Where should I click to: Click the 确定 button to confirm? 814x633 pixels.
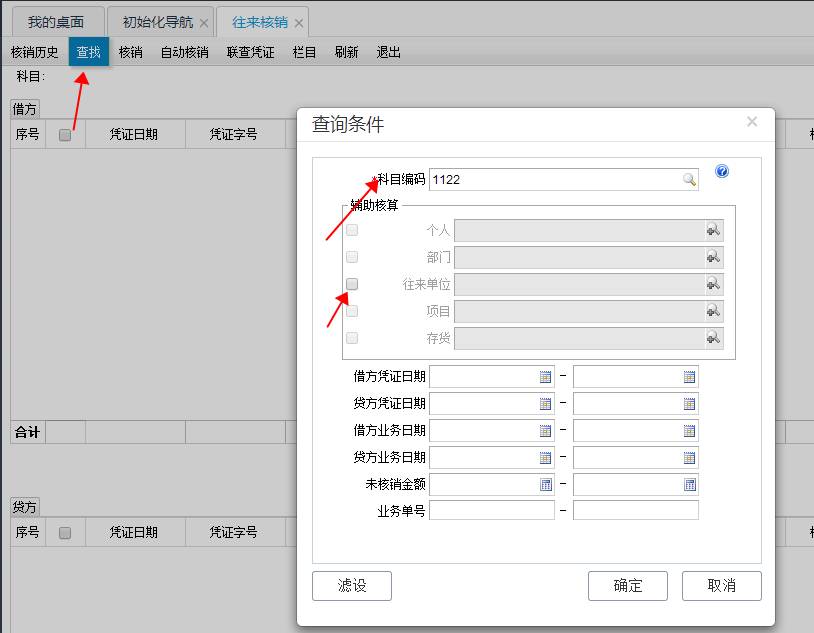pyautogui.click(x=627, y=586)
